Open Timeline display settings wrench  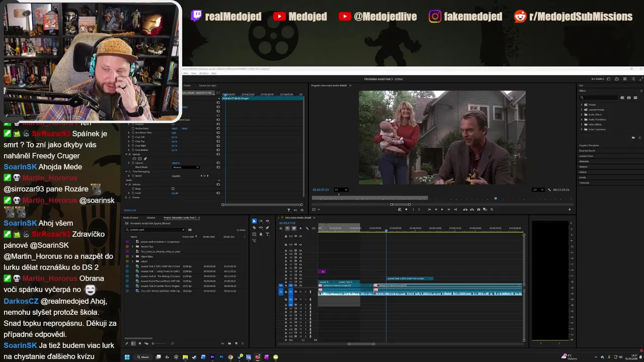coord(307,228)
